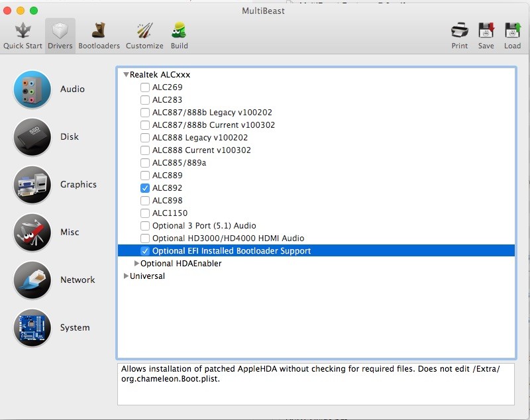Enable ALC887/888b Current v100302
The width and height of the screenshot is (530, 420).
pyautogui.click(x=145, y=125)
